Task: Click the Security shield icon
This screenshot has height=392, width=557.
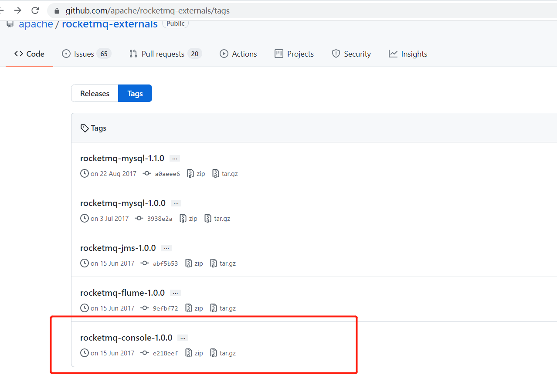Action: tap(336, 54)
